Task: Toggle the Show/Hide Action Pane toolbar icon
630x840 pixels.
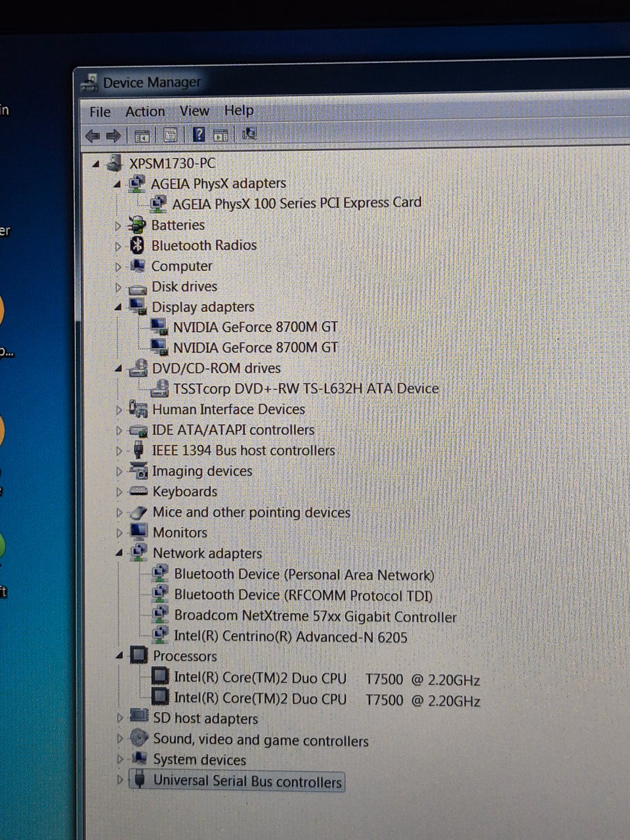Action: pos(221,135)
